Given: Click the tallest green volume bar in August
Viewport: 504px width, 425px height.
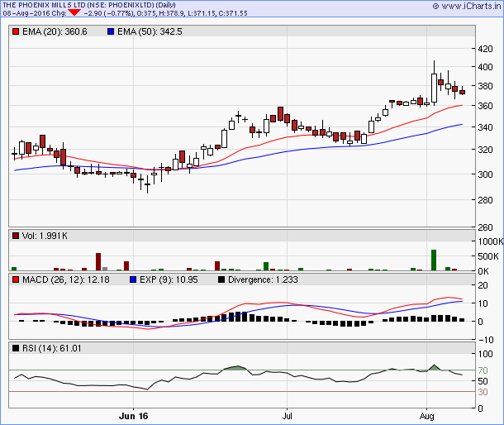Looking at the screenshot, I should pyautogui.click(x=434, y=260).
